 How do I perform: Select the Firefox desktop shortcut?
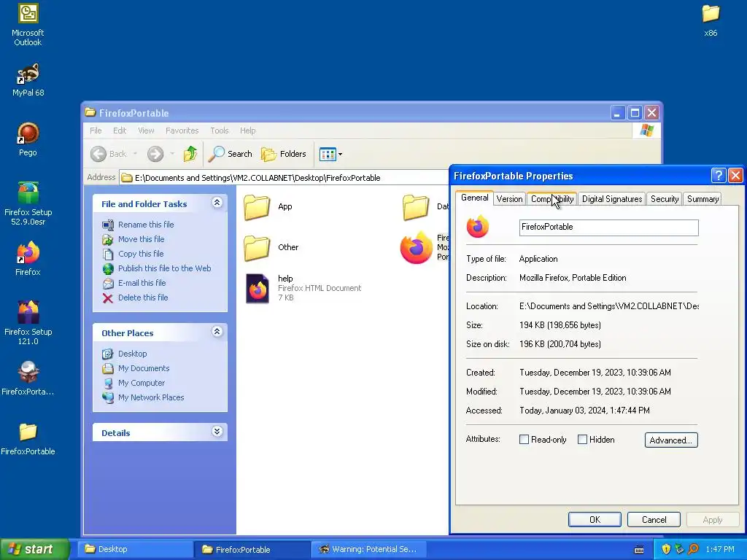click(x=28, y=259)
